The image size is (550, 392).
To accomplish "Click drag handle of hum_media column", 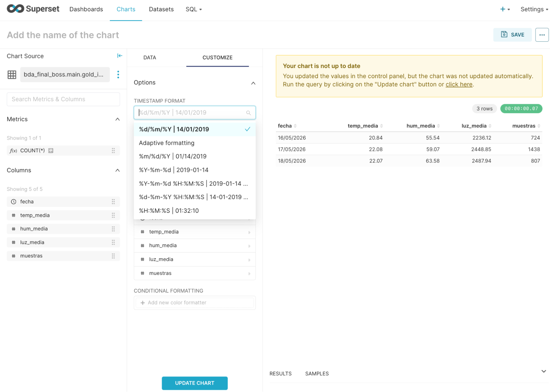I will coord(113,229).
